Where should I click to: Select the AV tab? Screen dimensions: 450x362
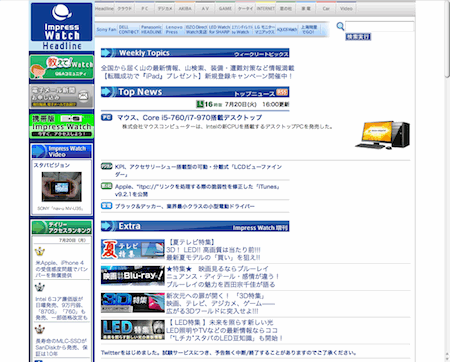point(205,8)
